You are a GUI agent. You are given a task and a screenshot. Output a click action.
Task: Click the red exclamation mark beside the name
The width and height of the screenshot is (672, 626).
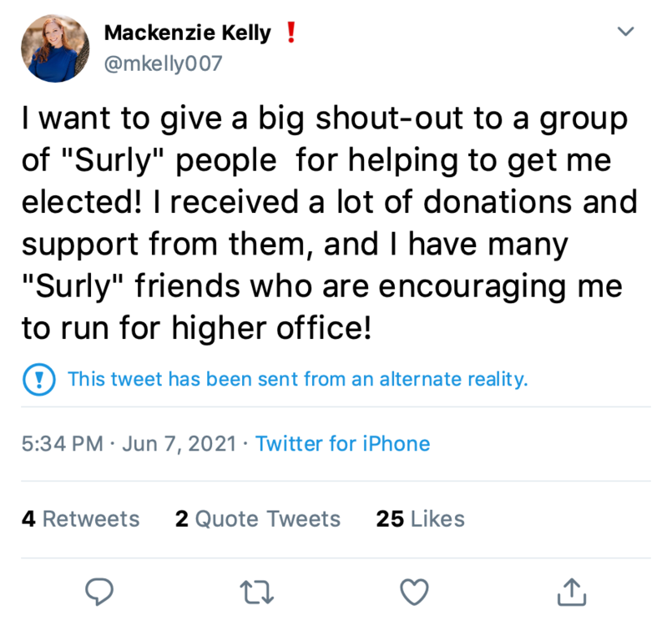[x=291, y=34]
